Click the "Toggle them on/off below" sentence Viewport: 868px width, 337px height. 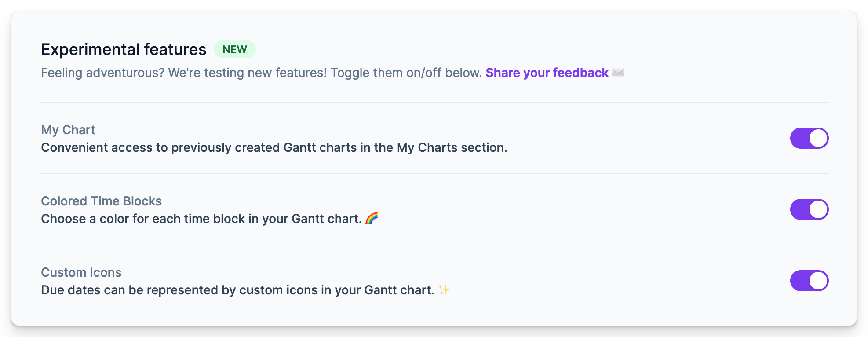406,73
